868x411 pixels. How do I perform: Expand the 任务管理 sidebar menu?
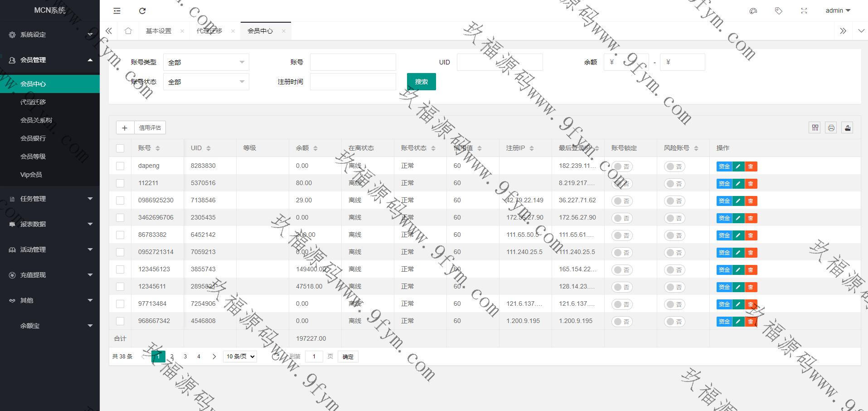pyautogui.click(x=50, y=199)
